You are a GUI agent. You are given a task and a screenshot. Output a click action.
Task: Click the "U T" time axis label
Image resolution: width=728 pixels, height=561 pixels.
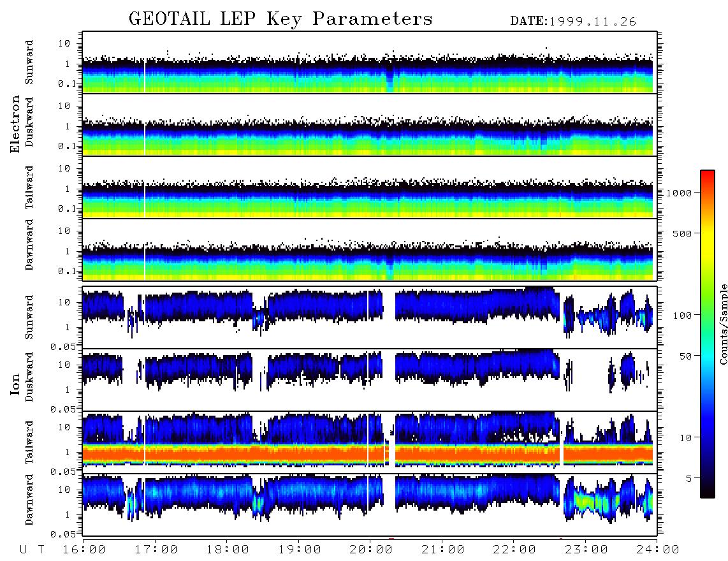[33, 550]
